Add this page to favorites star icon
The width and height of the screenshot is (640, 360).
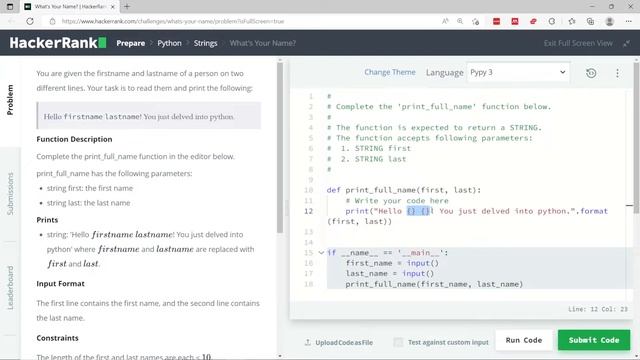[x=476, y=21]
